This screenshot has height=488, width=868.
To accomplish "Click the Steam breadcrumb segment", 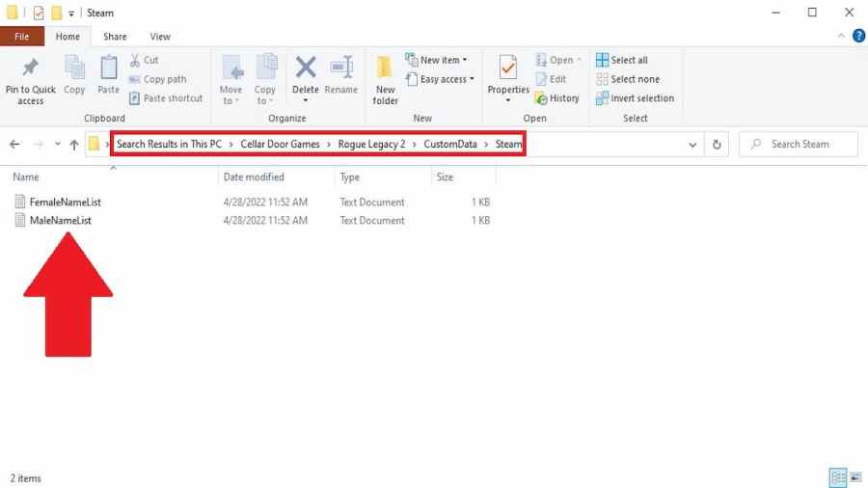I will click(508, 144).
